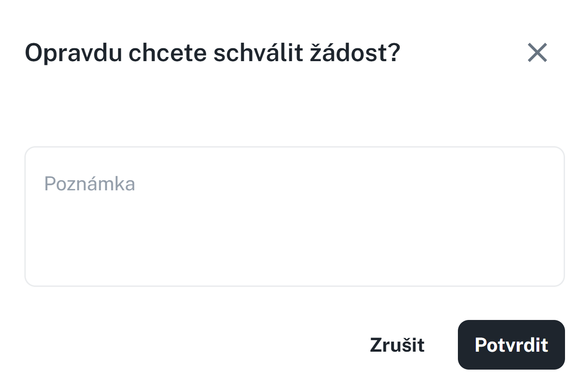Click the Zrušit button
Image resolution: width=588 pixels, height=388 pixels.
click(397, 345)
